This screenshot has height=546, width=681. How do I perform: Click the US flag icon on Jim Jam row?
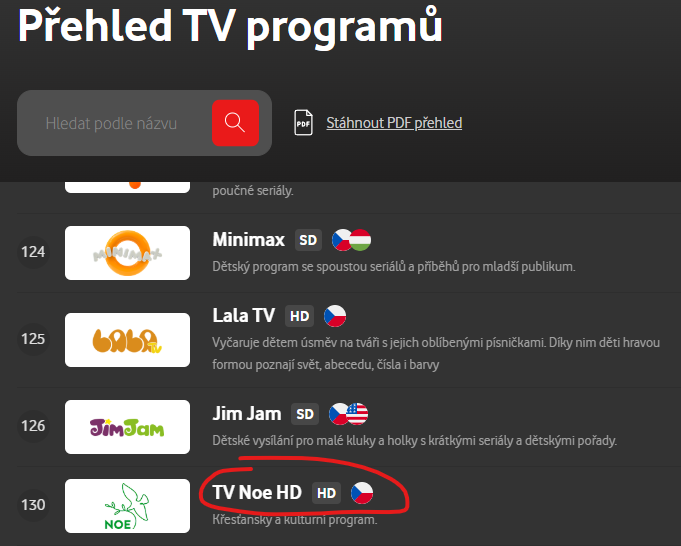tap(358, 414)
